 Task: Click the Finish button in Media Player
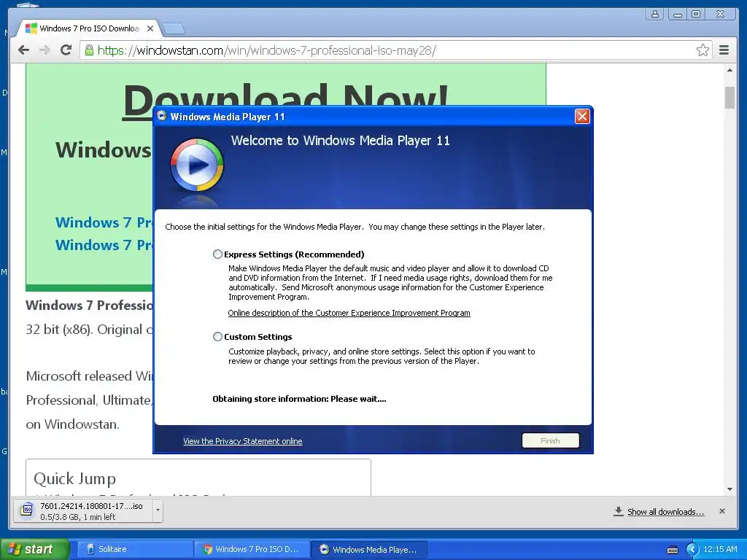click(550, 440)
